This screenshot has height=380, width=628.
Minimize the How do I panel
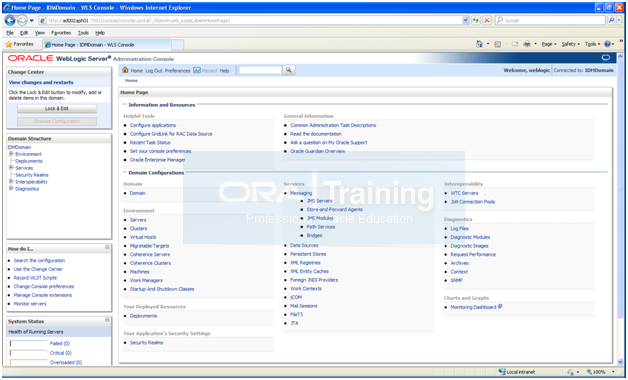[x=107, y=247]
